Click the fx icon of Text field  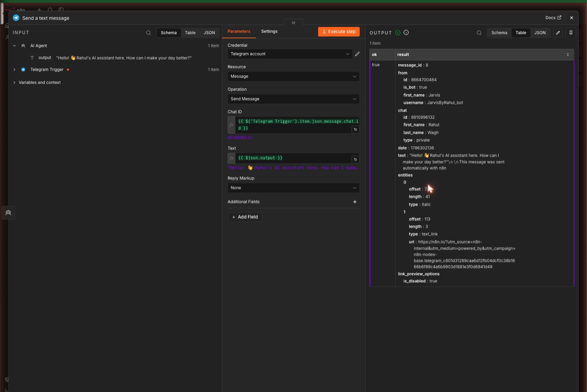tap(231, 158)
